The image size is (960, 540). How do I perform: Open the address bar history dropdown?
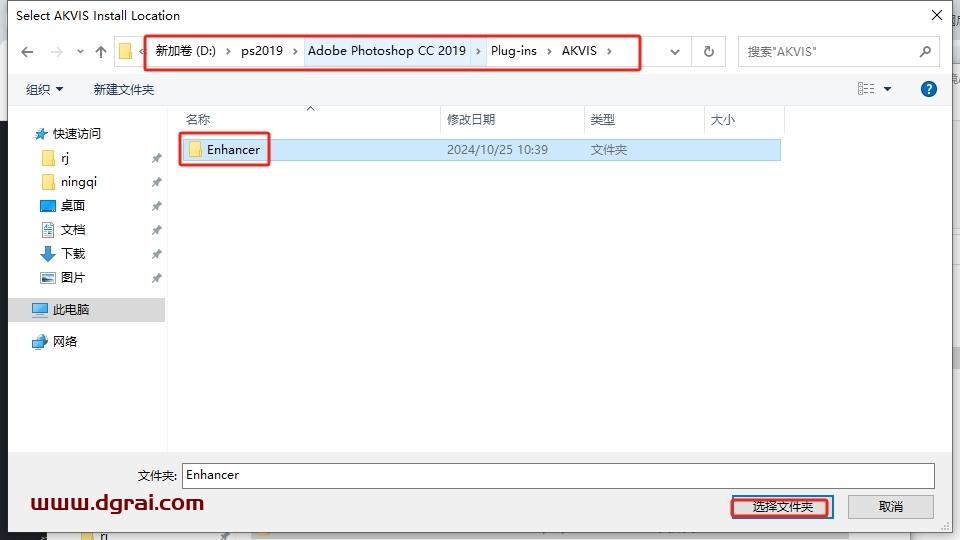[x=675, y=52]
